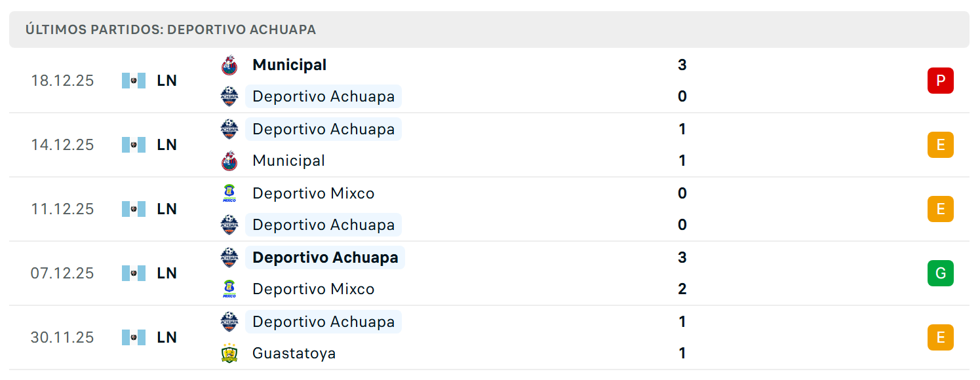This screenshot has height=380, width=980.
Task: Click the Deportivo Achuapa crest in the 18.12.25 match
Action: coord(229,96)
